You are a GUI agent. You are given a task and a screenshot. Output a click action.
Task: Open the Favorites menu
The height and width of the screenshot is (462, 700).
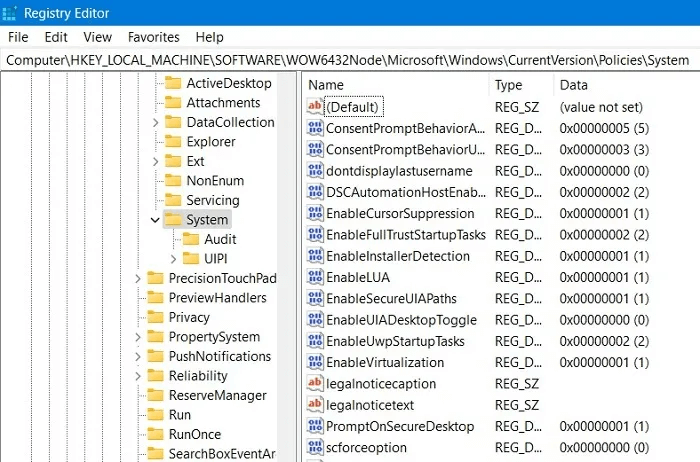pos(154,37)
